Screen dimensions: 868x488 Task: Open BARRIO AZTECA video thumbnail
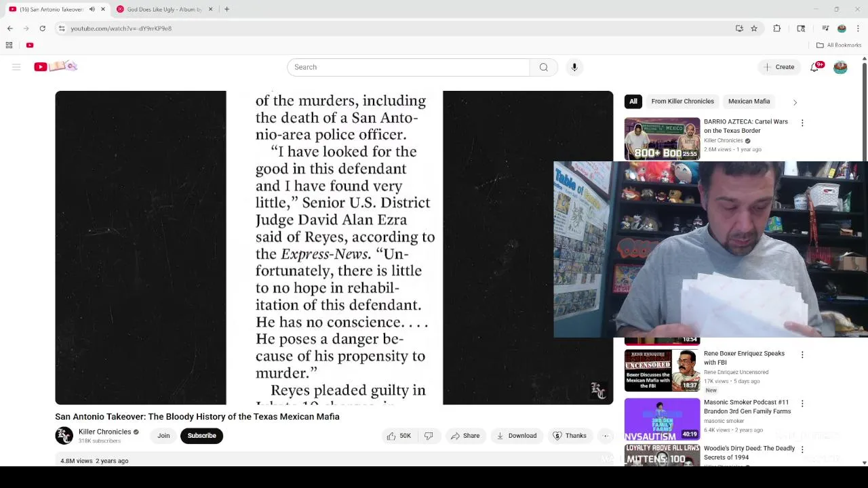pyautogui.click(x=662, y=139)
